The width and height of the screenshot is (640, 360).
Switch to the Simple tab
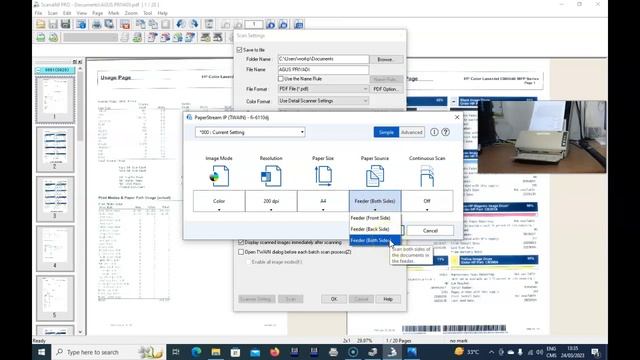coord(386,132)
